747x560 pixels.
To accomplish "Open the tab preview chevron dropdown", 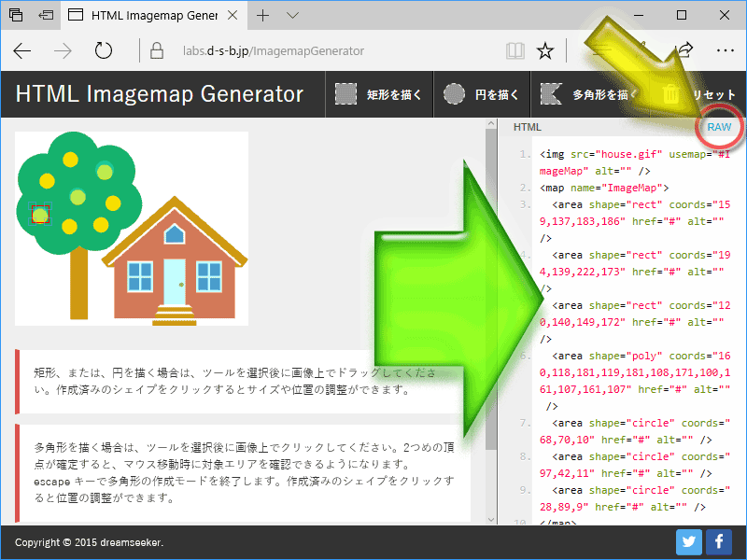I will point(292,15).
